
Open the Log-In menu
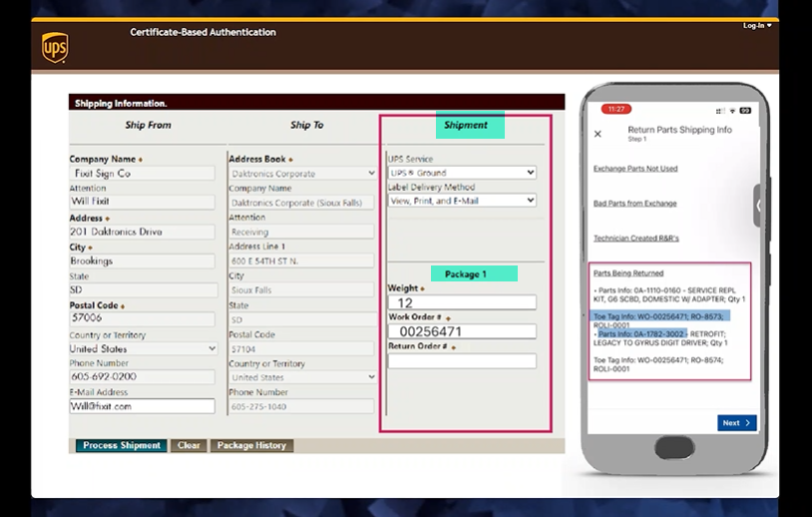tap(757, 25)
